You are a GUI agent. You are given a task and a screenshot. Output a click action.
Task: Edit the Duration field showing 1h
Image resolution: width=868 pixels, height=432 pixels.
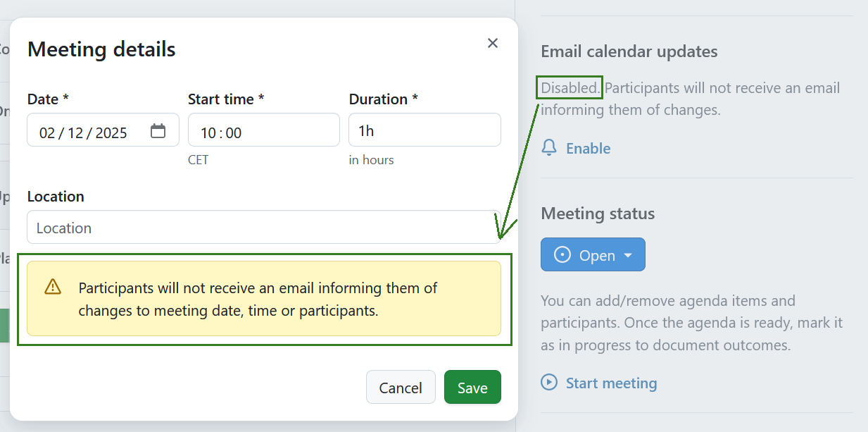(424, 130)
